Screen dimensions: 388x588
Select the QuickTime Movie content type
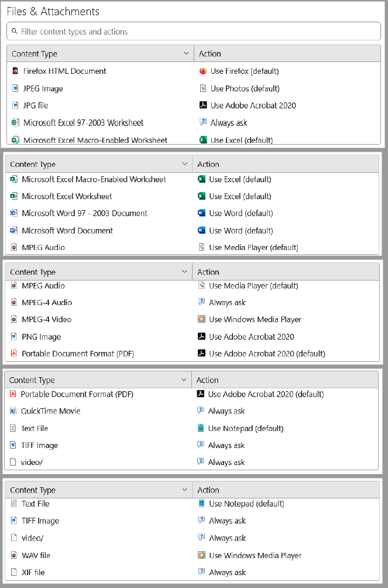50,411
